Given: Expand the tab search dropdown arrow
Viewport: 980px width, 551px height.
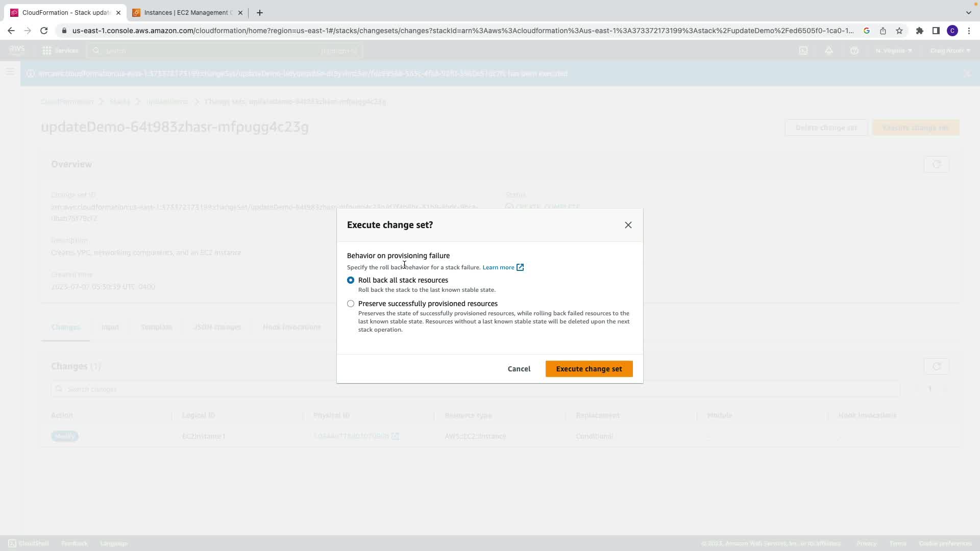Looking at the screenshot, I should coord(968,12).
